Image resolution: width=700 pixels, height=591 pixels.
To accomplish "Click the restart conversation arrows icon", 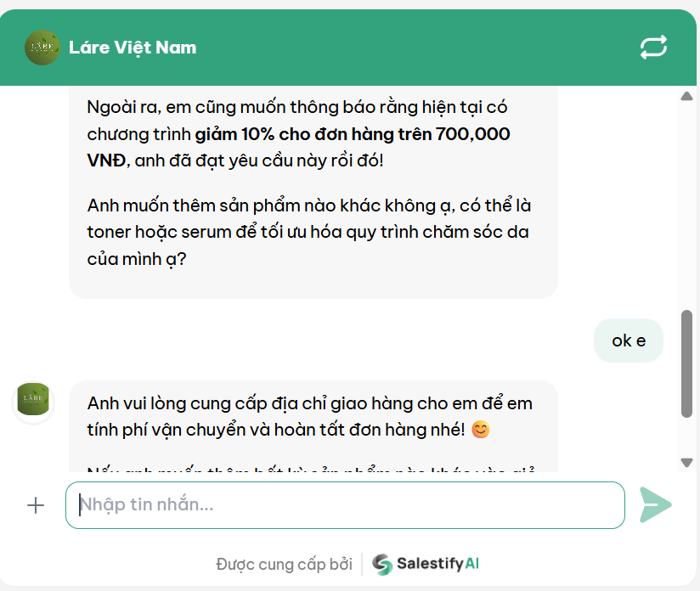I will coord(653,48).
